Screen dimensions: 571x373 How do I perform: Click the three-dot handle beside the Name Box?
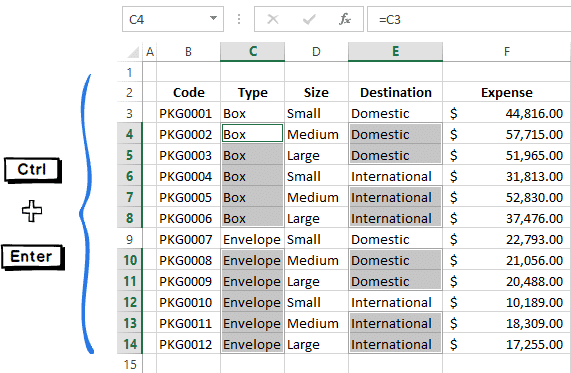239,19
